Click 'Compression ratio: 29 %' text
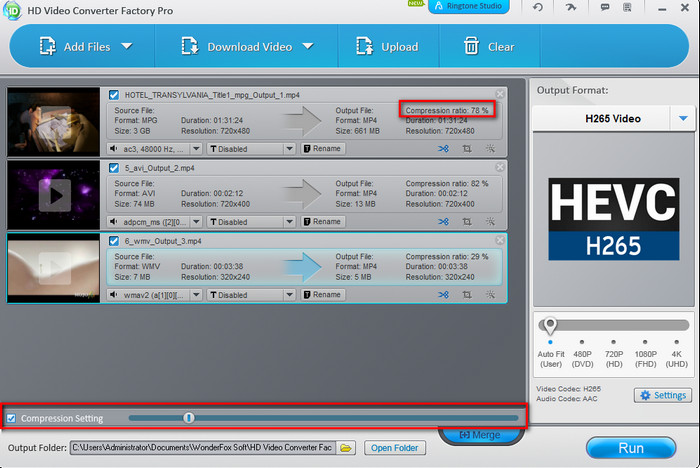The height and width of the screenshot is (468, 700). click(x=447, y=257)
